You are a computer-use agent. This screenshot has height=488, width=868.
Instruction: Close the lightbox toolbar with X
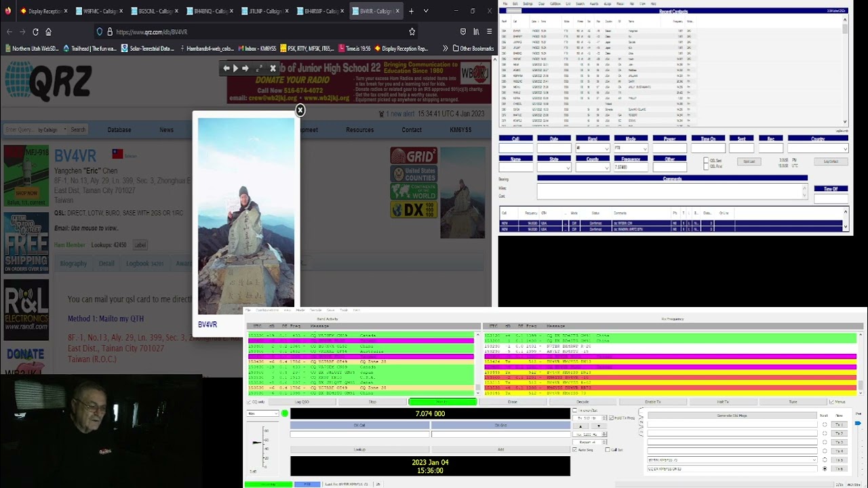point(273,68)
